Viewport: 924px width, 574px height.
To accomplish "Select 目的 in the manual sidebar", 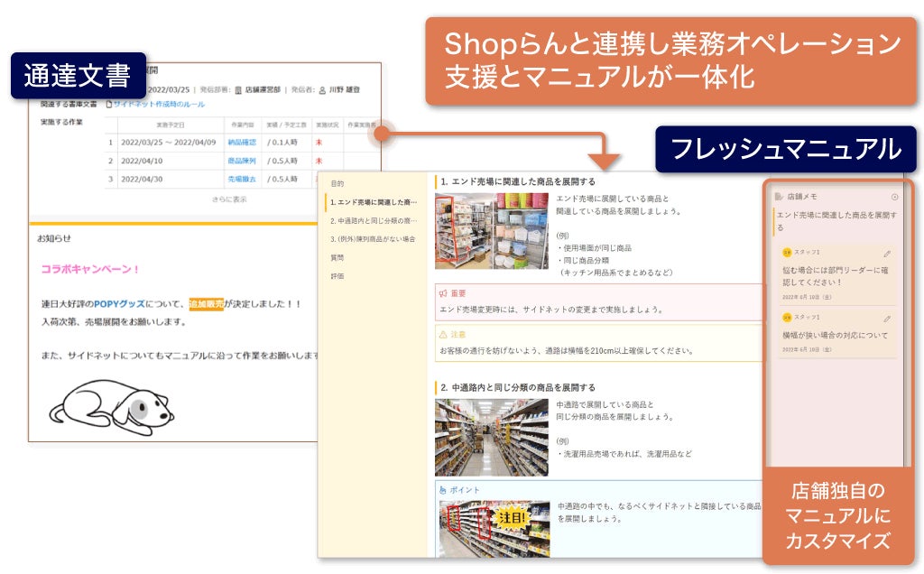I will [336, 182].
